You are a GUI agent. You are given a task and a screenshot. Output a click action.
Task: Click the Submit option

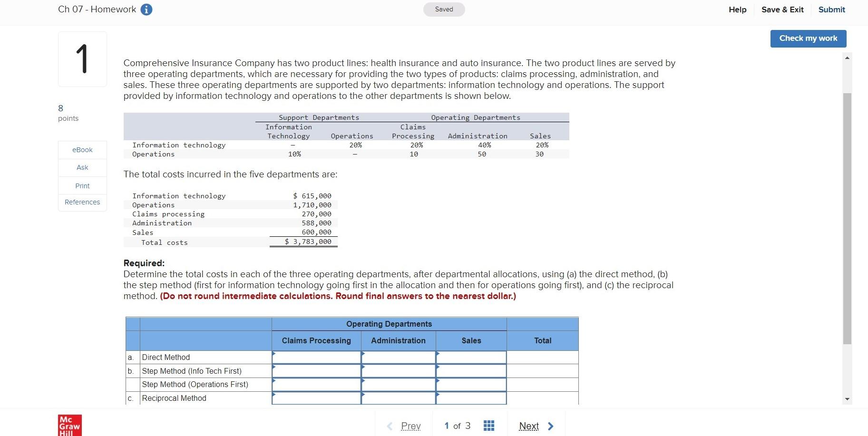coord(831,9)
